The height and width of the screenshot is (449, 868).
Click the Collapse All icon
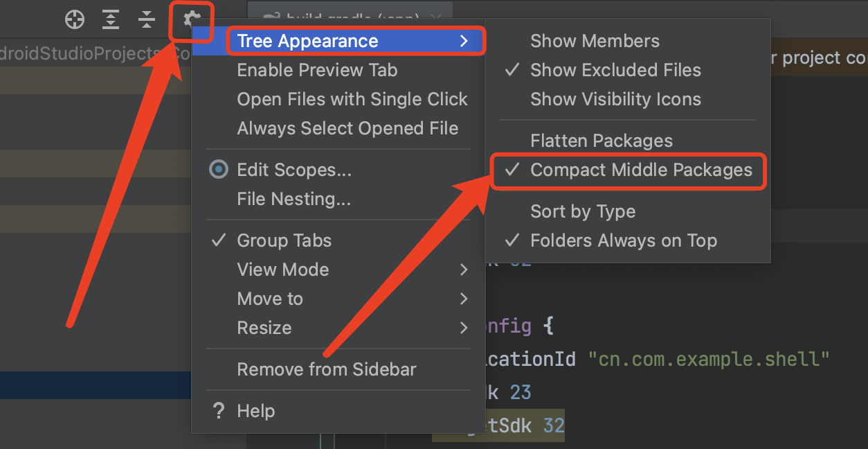tap(146, 19)
